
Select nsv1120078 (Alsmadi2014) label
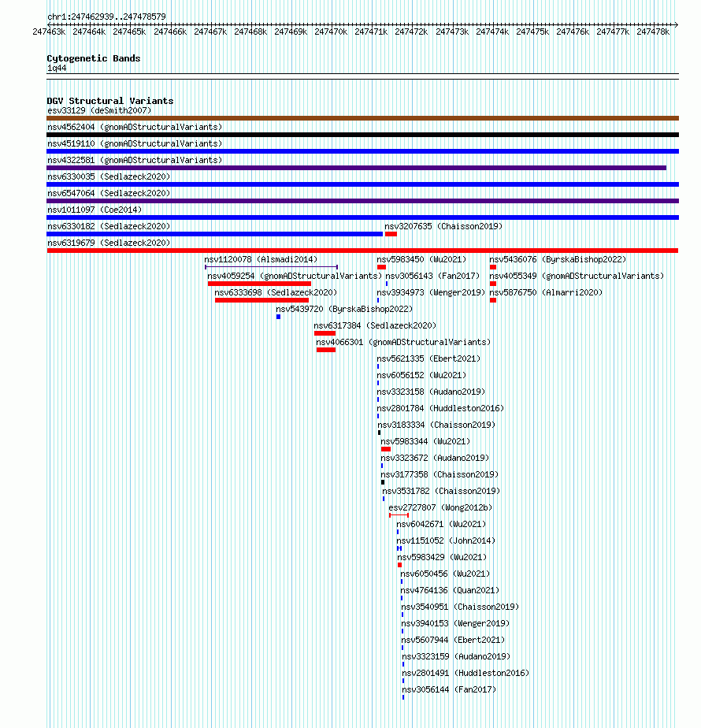tap(261, 259)
